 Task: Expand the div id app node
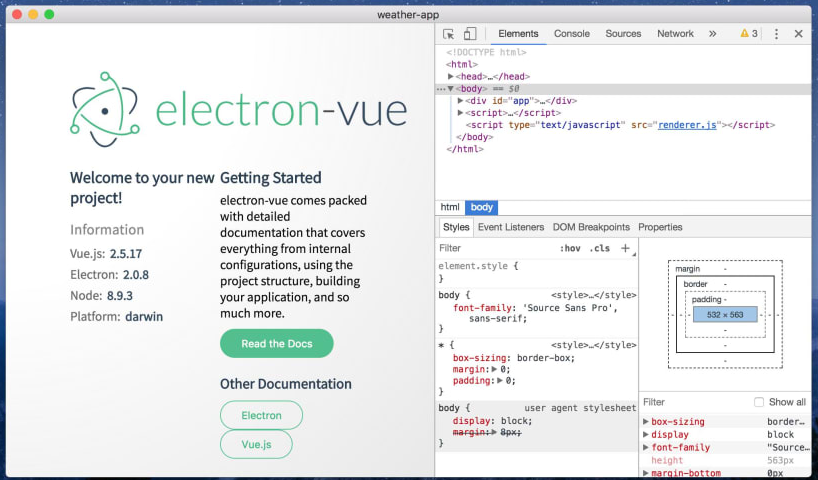tap(460, 101)
